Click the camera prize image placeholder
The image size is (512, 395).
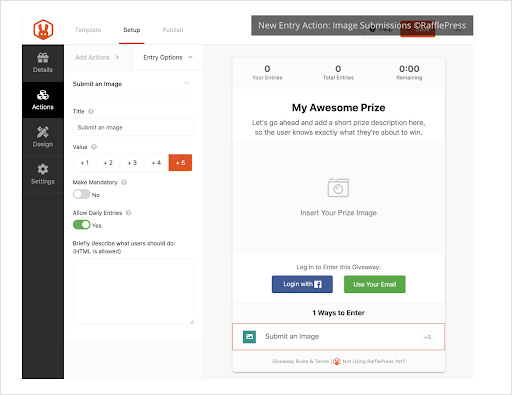(338, 188)
